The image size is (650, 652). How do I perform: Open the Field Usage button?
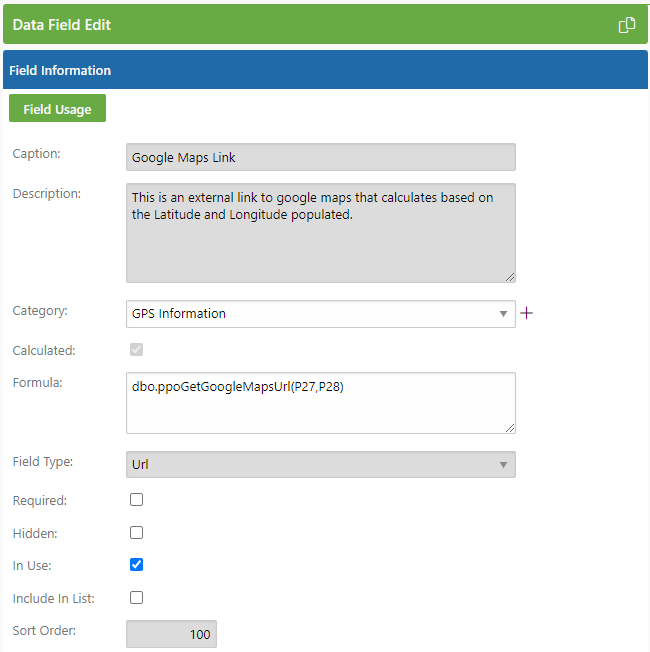tap(57, 108)
